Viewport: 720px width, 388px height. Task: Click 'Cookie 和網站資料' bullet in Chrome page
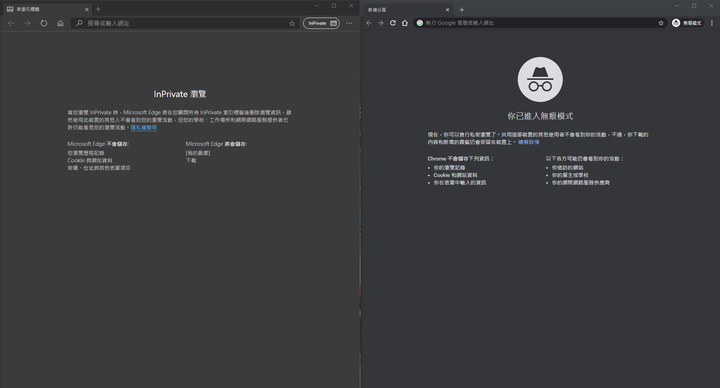[x=456, y=175]
